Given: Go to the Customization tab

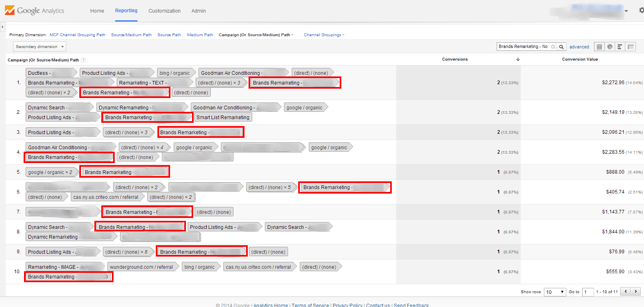Looking at the screenshot, I should coord(164,11).
